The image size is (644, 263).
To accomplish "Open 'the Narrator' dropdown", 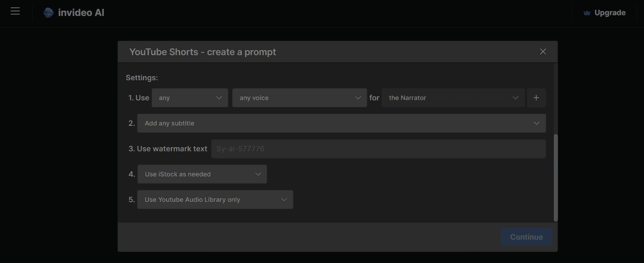I will click(x=453, y=98).
